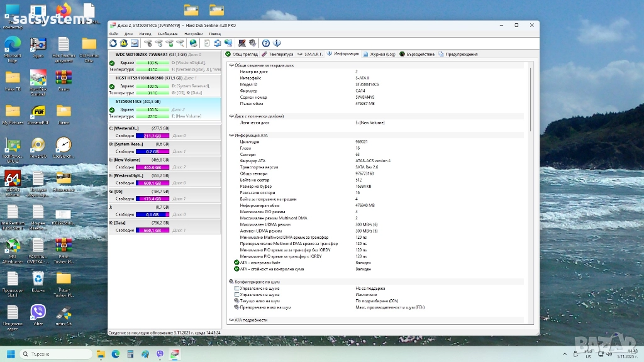Viewport: 644px width, 362px height.
Task: Open Viber from the desktop icons
Action: 38,311
